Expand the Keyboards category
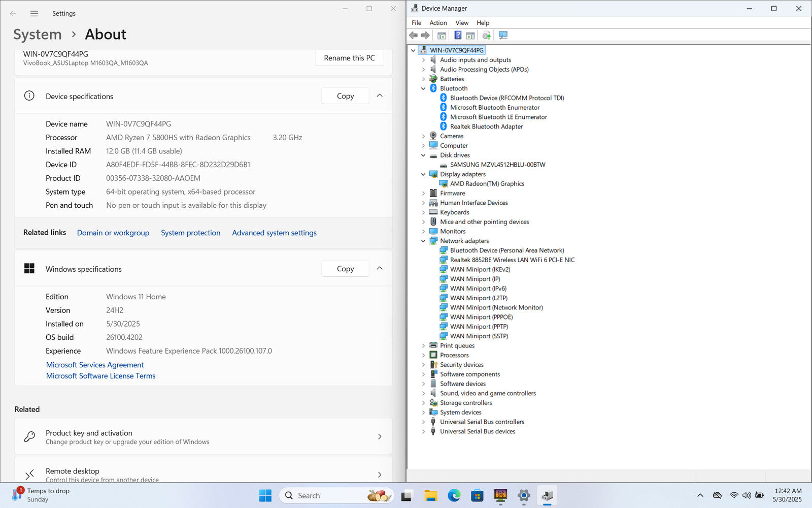Image resolution: width=812 pixels, height=508 pixels. 423,212
